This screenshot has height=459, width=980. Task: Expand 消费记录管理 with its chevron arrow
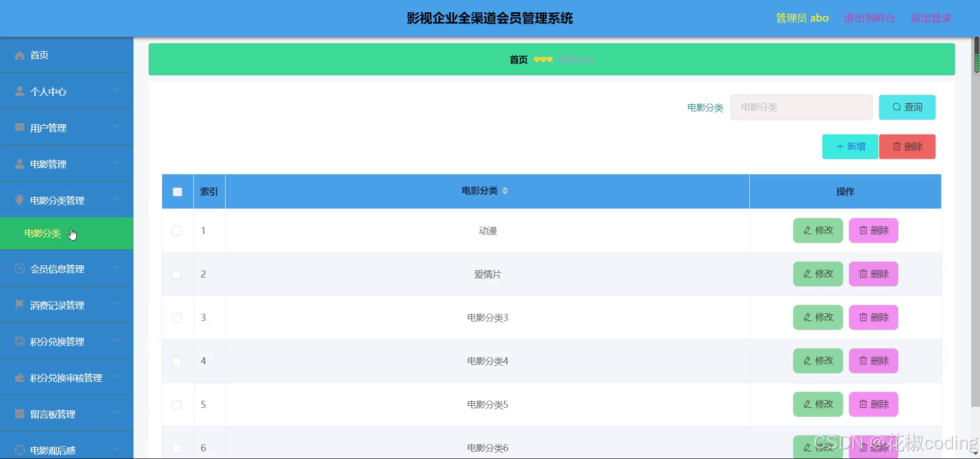pos(117,304)
